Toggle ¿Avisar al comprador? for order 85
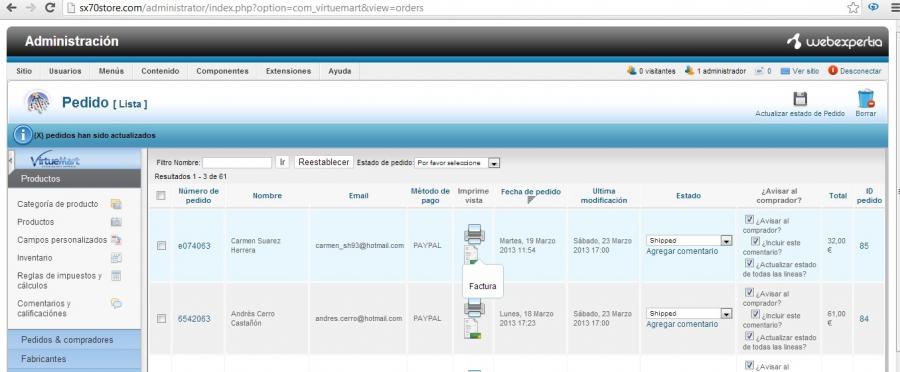The width and height of the screenshot is (900, 372). pyautogui.click(x=749, y=219)
